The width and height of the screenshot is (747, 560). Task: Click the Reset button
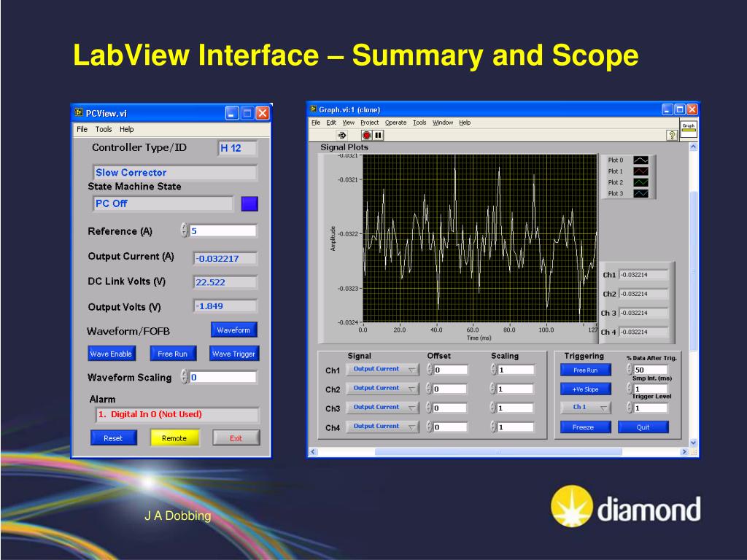113,438
